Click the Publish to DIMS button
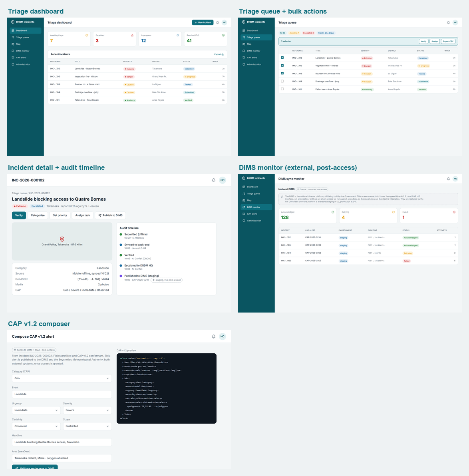The image size is (469, 476). pos(110,215)
